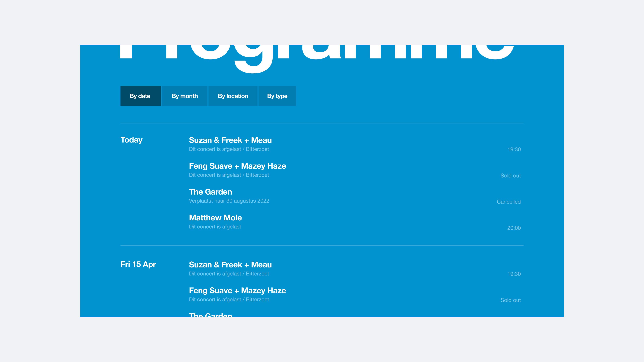Open today's Feng Suave + Mazey Haze event
This screenshot has width=644, height=362.
click(x=237, y=166)
